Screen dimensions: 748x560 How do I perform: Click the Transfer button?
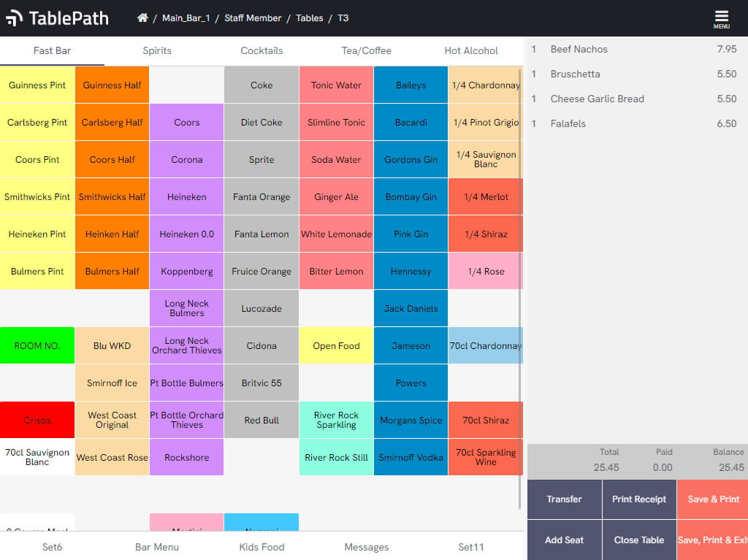pos(565,499)
